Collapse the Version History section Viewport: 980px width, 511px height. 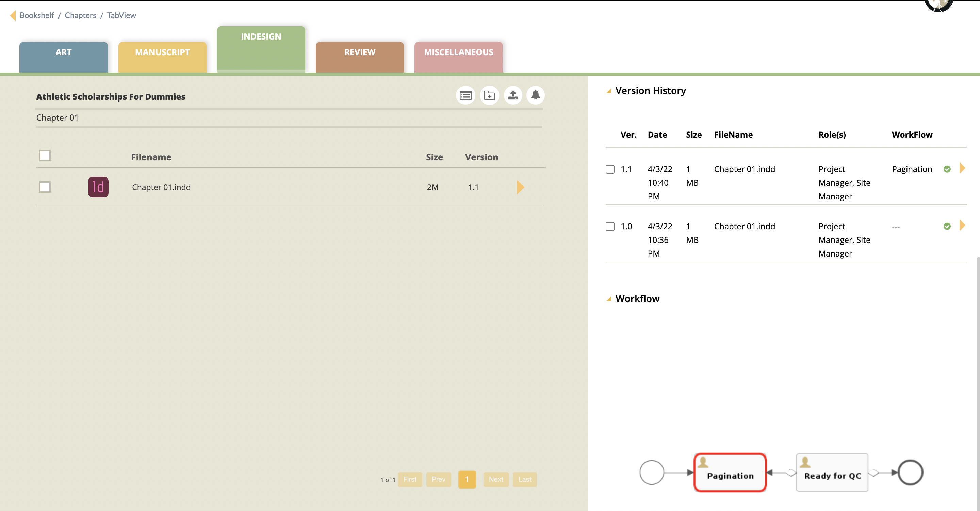pos(609,91)
